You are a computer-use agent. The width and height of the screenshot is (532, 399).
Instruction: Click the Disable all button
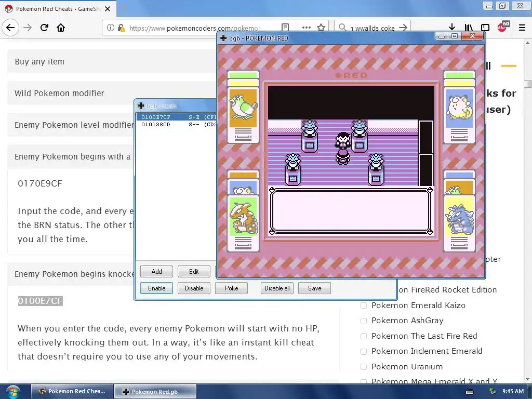click(x=277, y=288)
